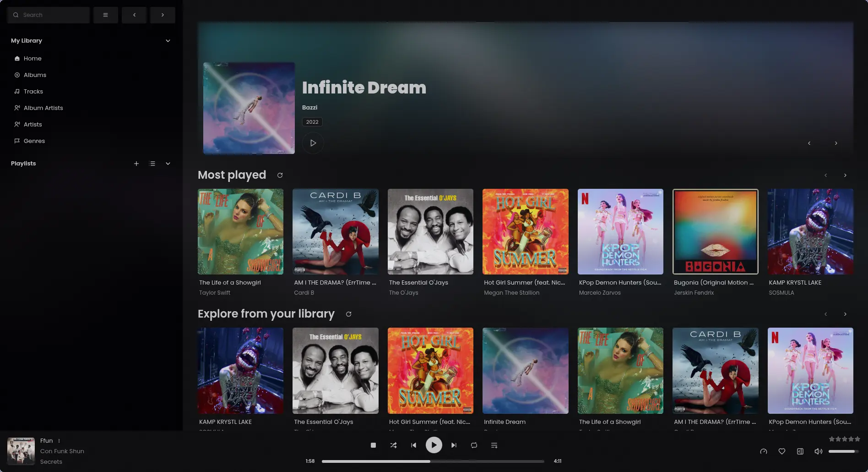
Task: Collapse the My Library section
Action: tap(168, 40)
